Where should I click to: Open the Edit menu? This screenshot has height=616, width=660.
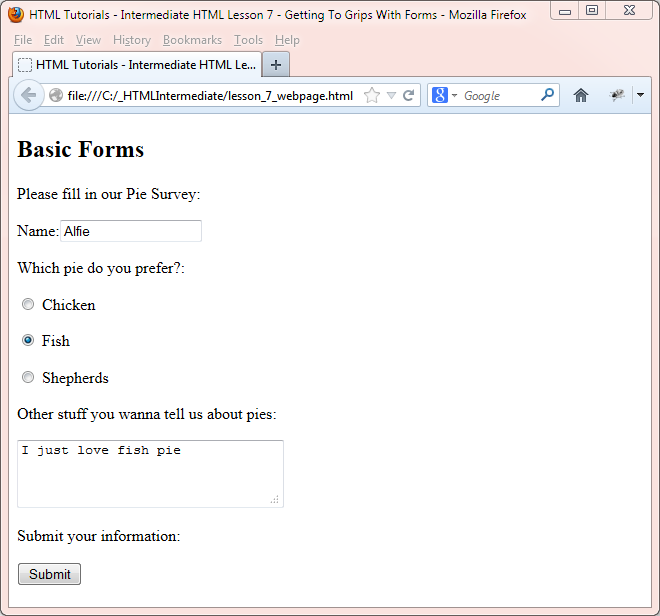pyautogui.click(x=54, y=40)
